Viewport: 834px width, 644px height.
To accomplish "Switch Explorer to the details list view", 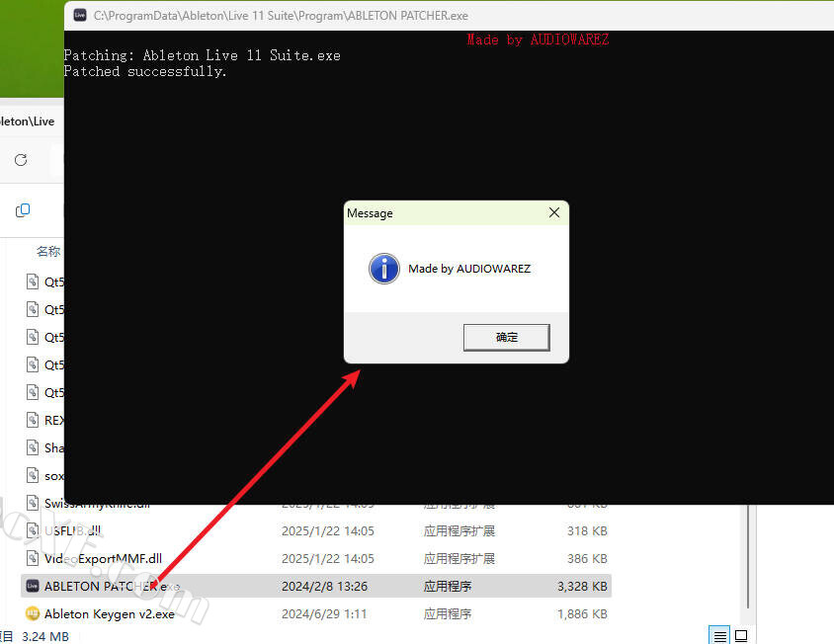I will 719,635.
